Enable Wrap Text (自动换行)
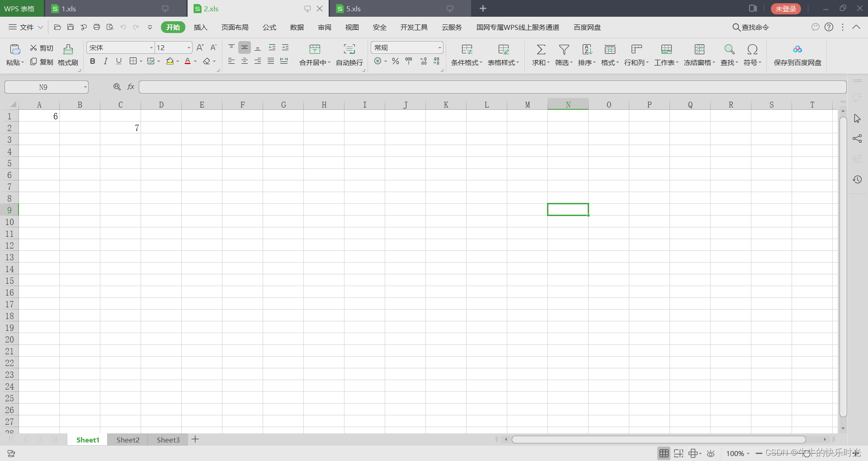The height and width of the screenshot is (461, 868). tap(349, 54)
